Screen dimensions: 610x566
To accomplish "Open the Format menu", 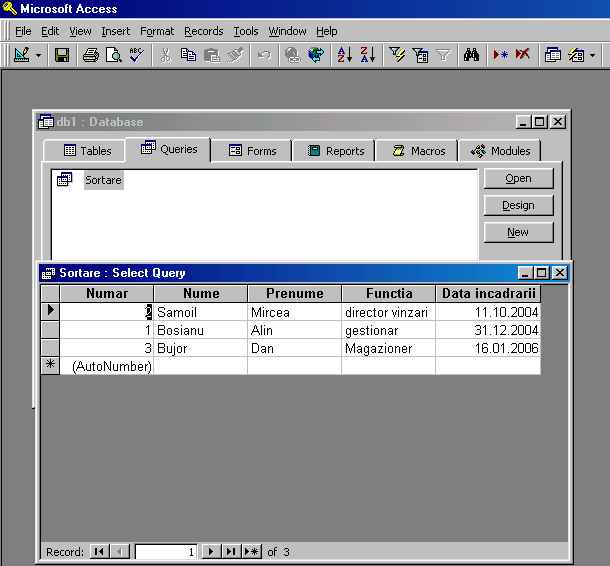I will 157,31.
